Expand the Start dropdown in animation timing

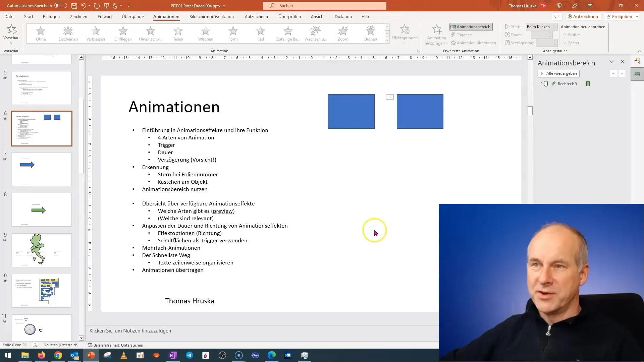(554, 26)
